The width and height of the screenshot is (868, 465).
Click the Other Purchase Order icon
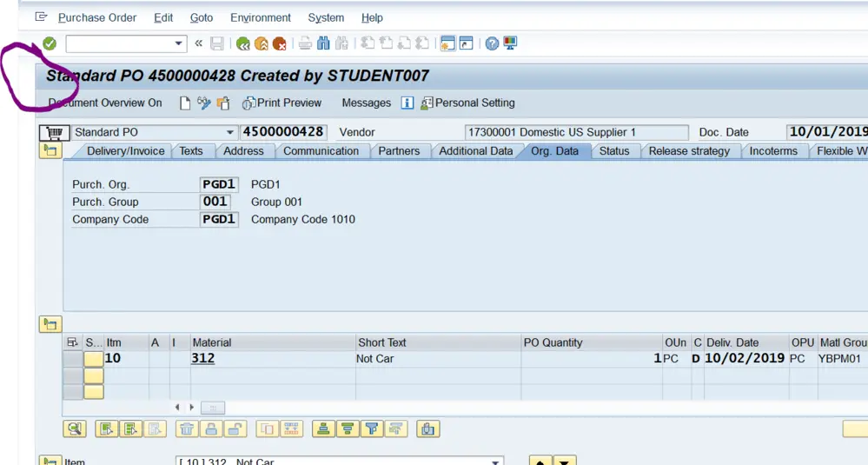tap(223, 103)
